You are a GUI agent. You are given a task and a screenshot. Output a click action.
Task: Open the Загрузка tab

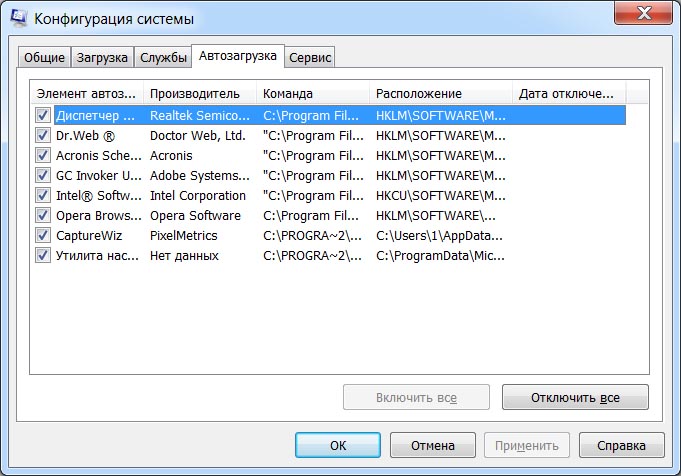point(102,58)
